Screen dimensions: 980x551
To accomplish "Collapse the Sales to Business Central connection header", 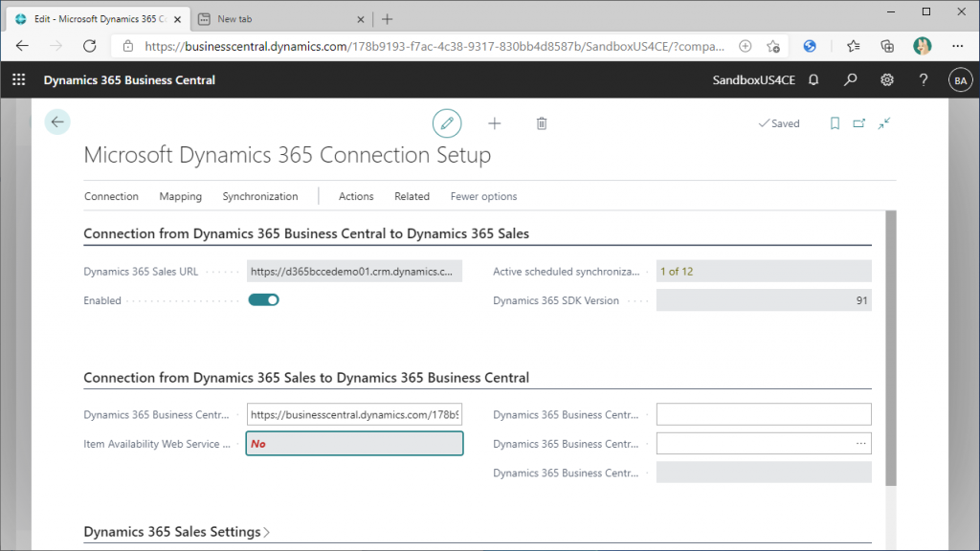I will click(x=306, y=377).
